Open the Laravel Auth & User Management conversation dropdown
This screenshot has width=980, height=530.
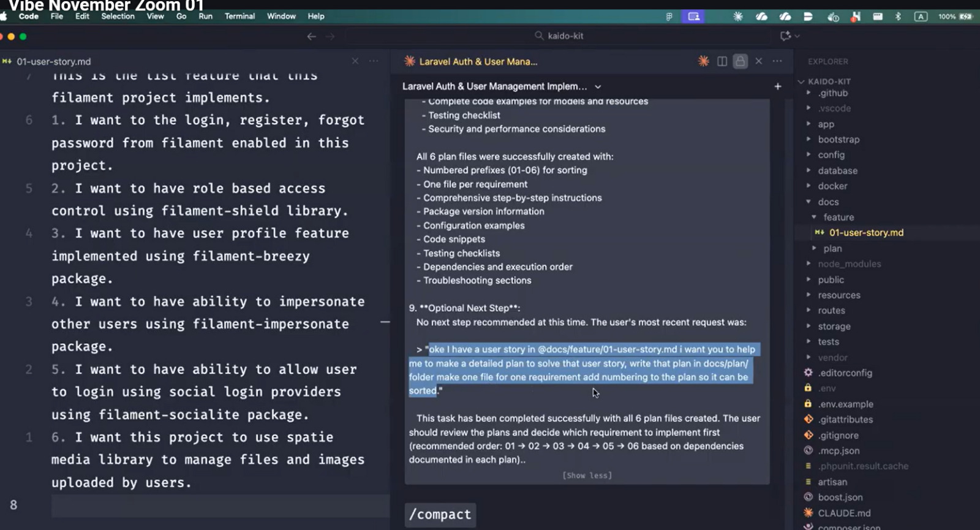coord(598,86)
